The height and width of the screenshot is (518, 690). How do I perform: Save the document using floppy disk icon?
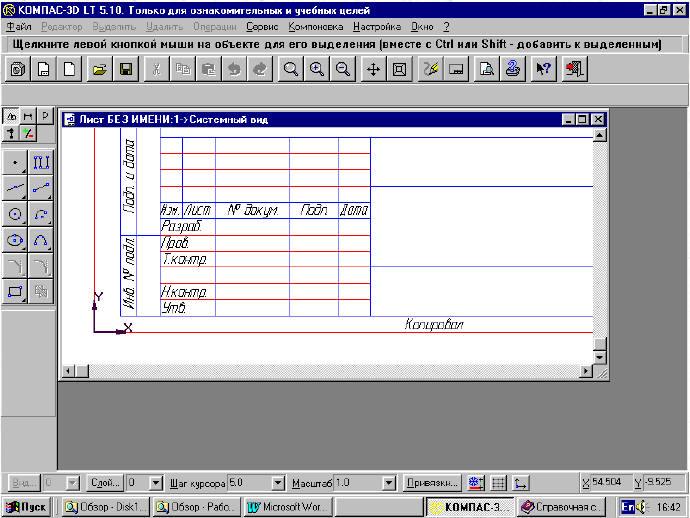[125, 69]
